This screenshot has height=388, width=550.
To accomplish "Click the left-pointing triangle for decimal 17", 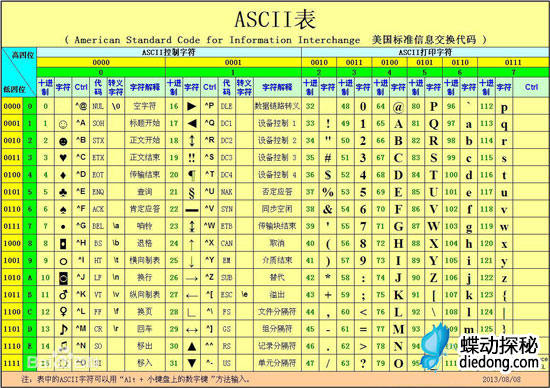I will click(x=192, y=123).
